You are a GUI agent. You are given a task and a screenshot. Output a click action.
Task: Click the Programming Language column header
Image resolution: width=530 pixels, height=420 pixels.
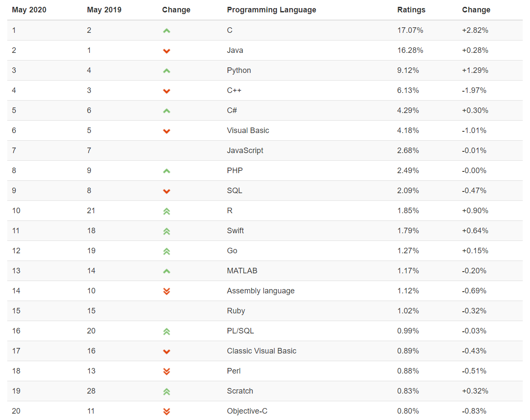point(271,10)
